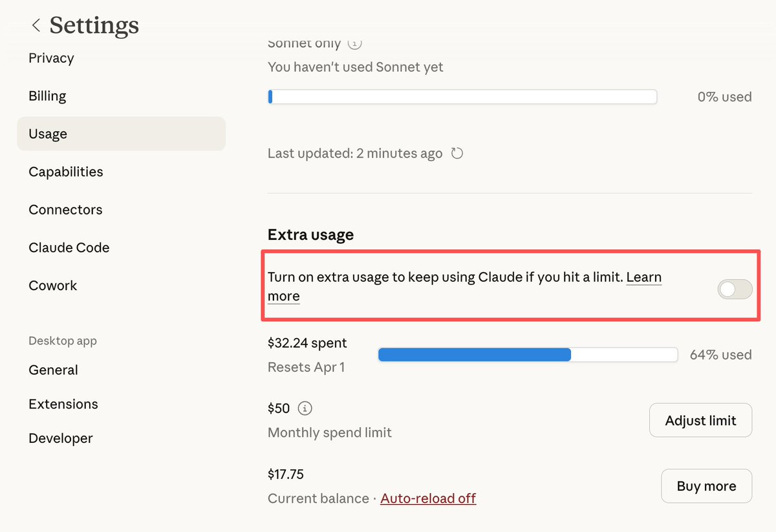Click the Desktop app section header

pyautogui.click(x=63, y=341)
